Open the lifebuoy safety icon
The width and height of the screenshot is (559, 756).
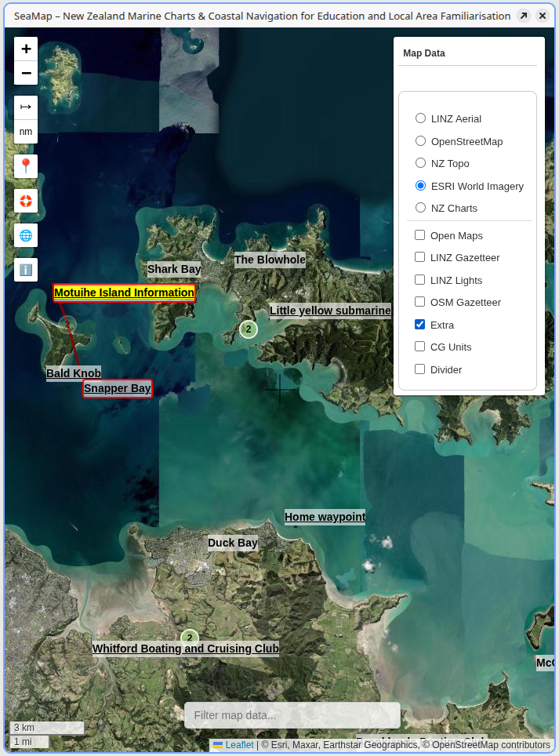click(x=26, y=201)
